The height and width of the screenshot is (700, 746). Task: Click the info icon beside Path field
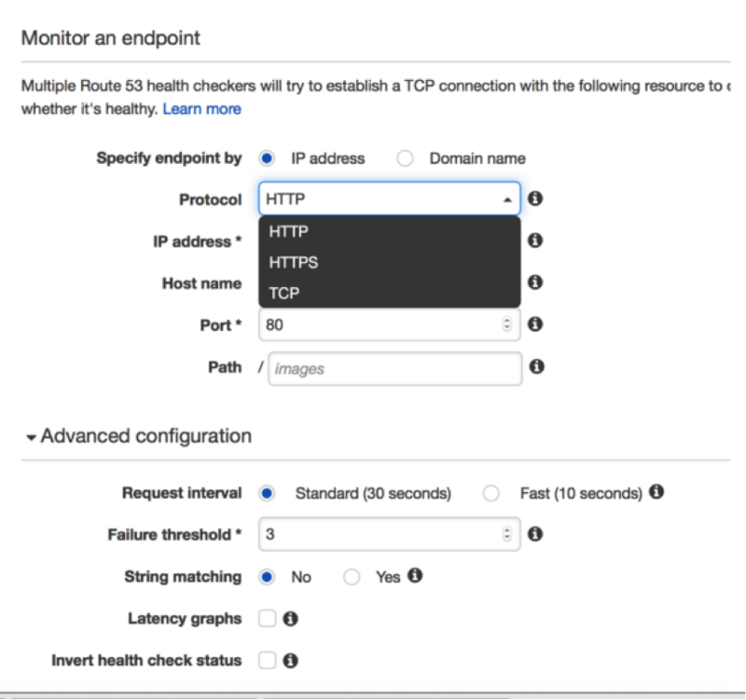click(x=537, y=366)
